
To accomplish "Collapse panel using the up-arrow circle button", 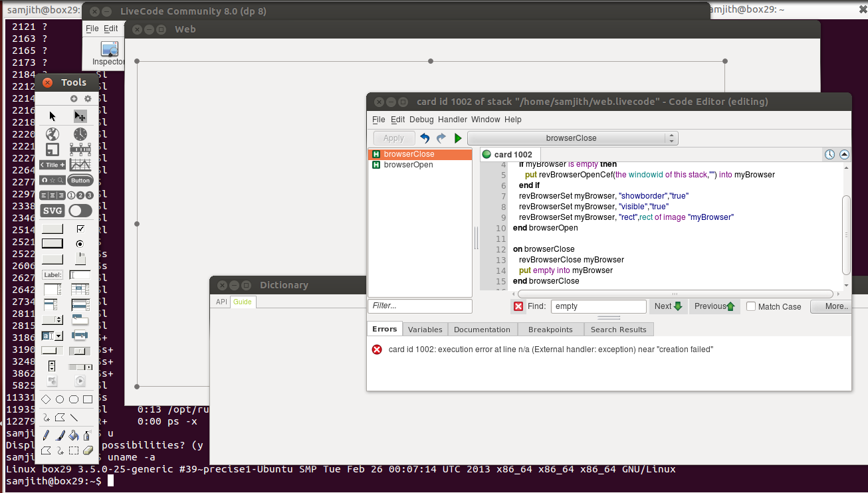I will point(844,154).
